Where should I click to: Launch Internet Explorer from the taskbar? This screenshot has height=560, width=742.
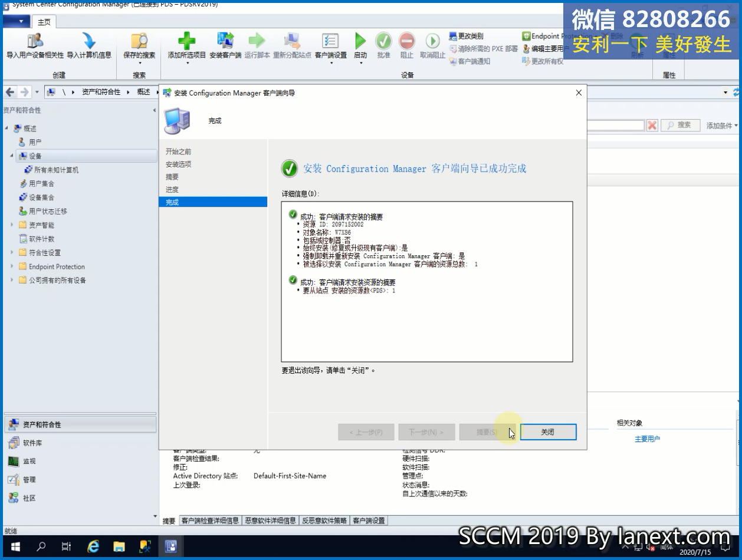tap(93, 546)
